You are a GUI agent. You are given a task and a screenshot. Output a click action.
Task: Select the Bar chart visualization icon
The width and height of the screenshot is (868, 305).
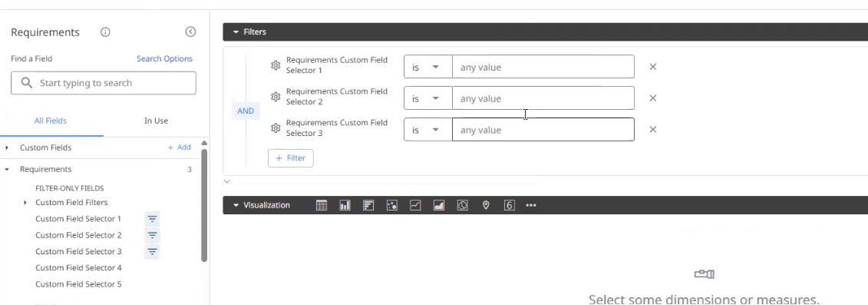[x=368, y=205]
